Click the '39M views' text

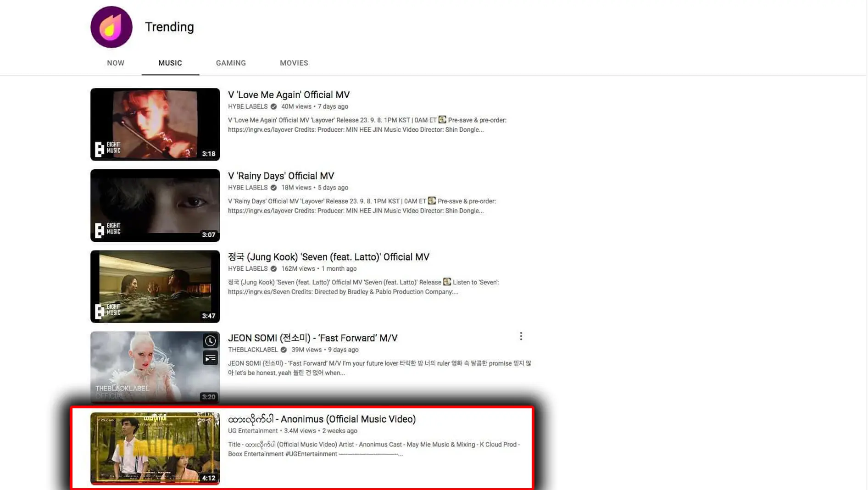tap(306, 350)
